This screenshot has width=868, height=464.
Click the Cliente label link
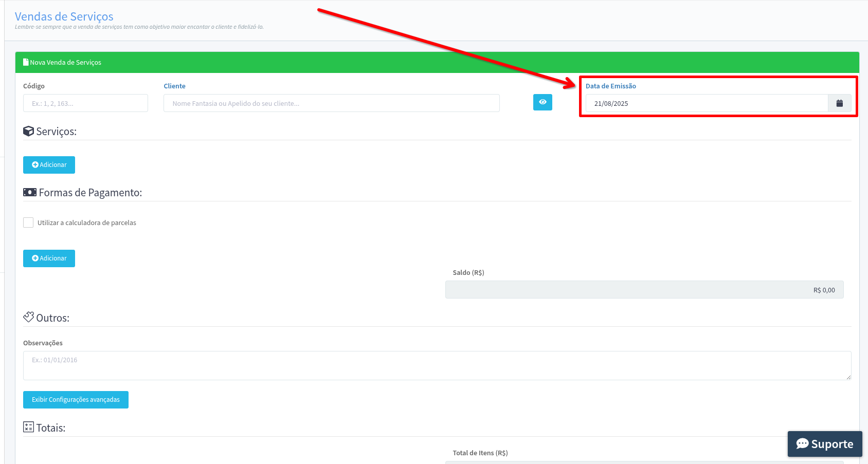[174, 86]
